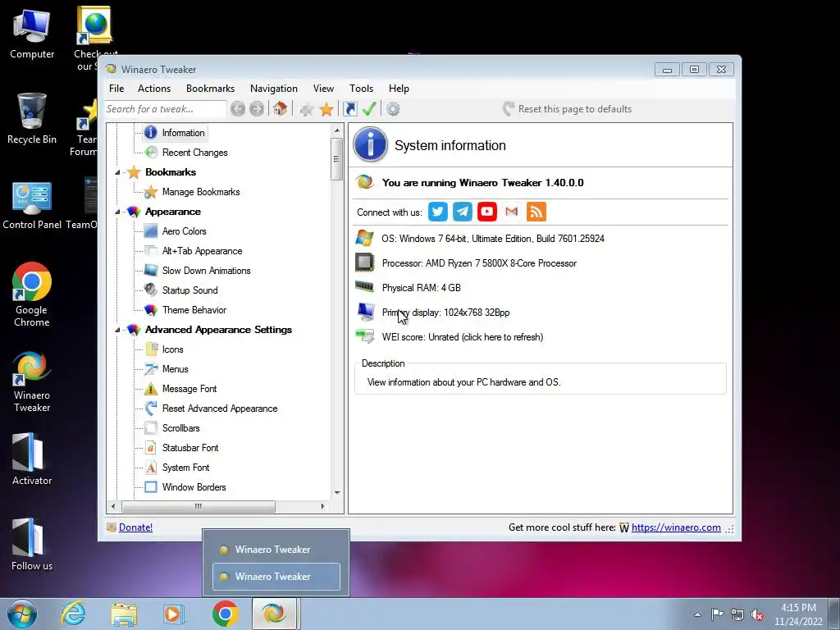Open the RSS feed icon
The width and height of the screenshot is (840, 630).
(x=536, y=212)
